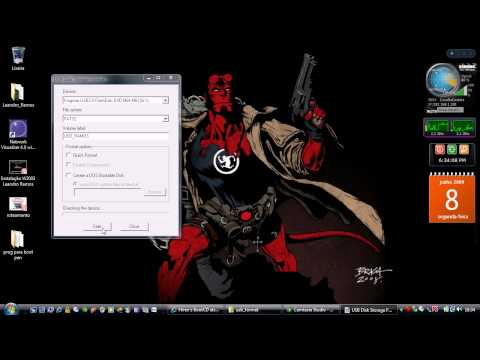Click the red power button gadget icon

pyautogui.click(x=440, y=150)
